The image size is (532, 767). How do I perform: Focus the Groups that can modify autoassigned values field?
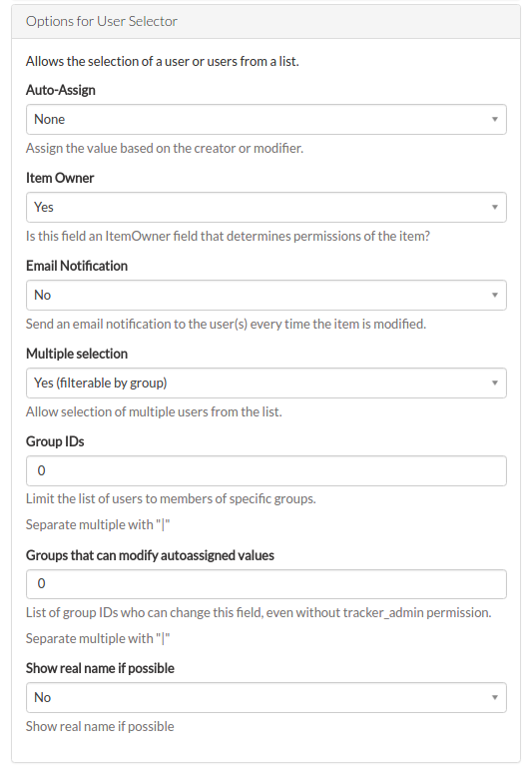tap(266, 584)
